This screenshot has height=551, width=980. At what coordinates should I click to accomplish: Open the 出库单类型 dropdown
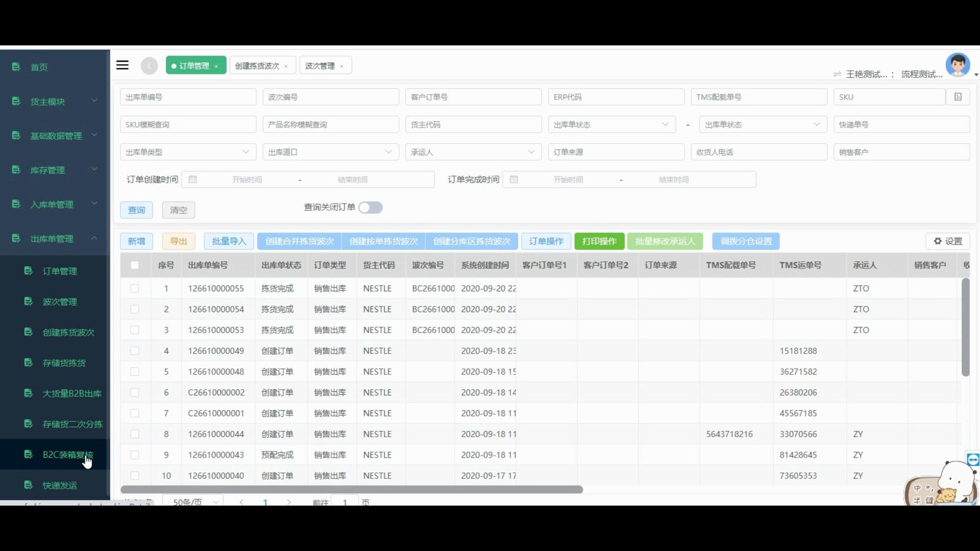point(188,152)
